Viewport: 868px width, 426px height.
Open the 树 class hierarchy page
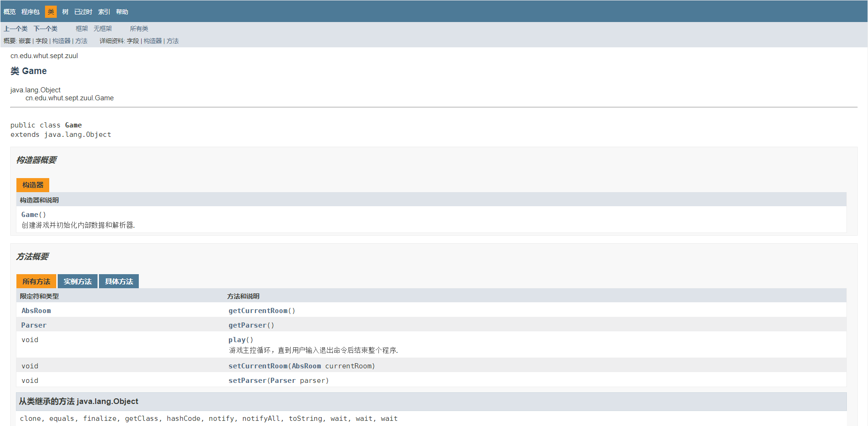[65, 12]
